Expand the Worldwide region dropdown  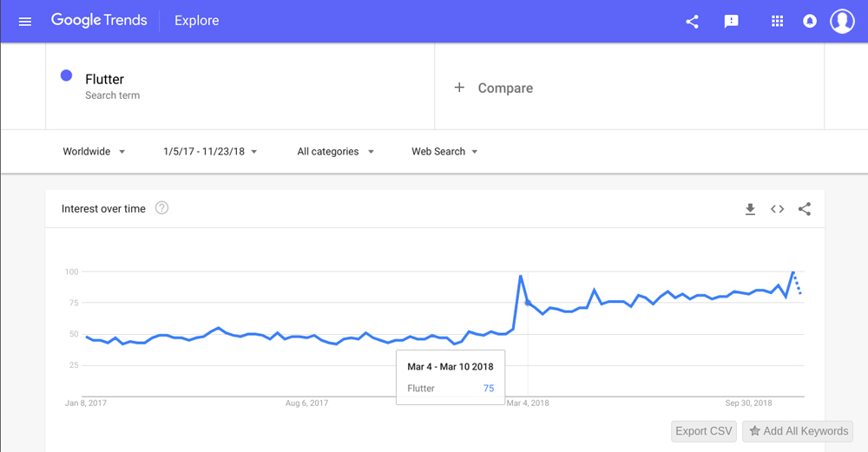coord(94,152)
